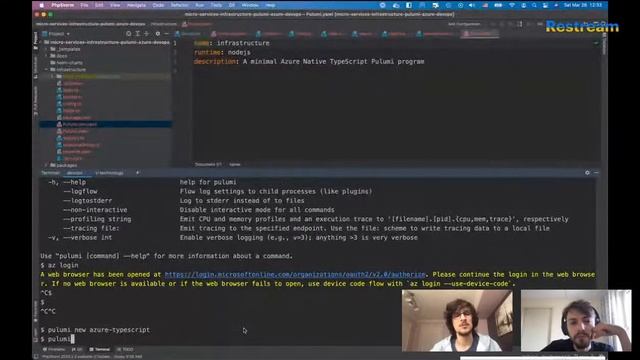This screenshot has height=360, width=640.
Task: Click the menu bar date and time
Action: click(x=583, y=5)
